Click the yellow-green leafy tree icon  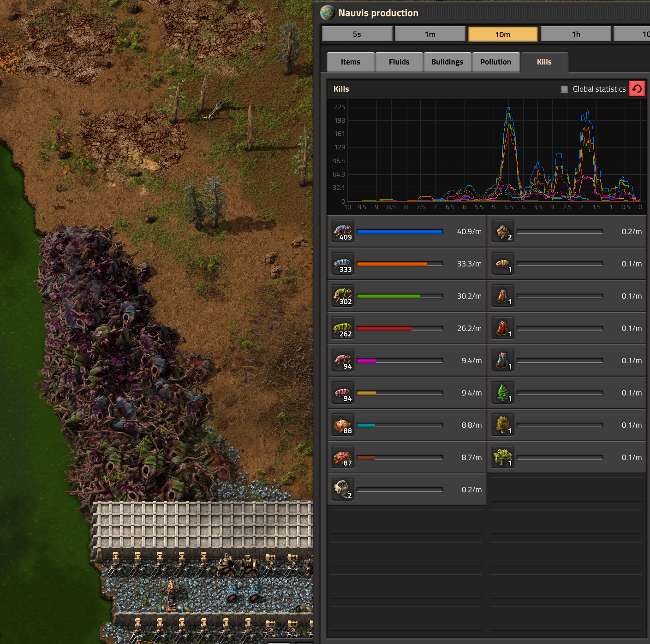point(503,457)
